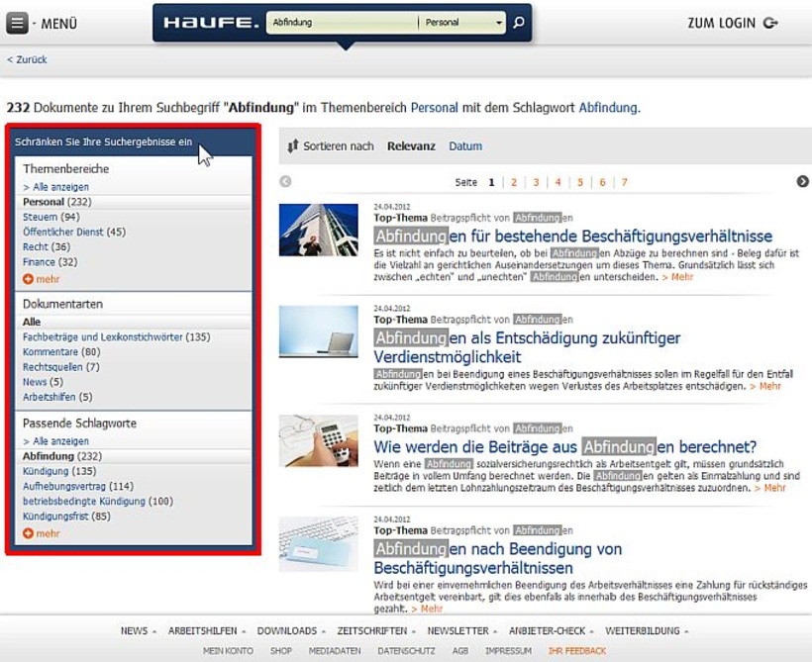Open the hamburger MENÜ icon
Screen dimensions: 812x662
click(17, 23)
